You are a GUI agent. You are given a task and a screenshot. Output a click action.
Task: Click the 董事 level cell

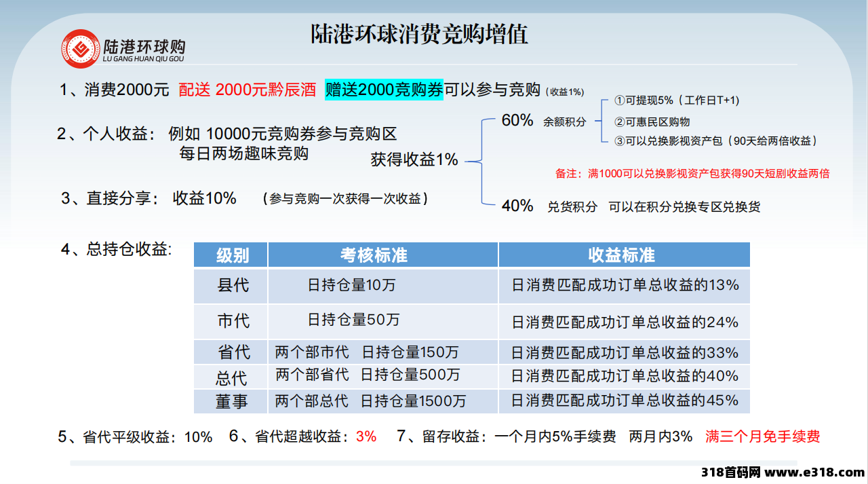point(231,401)
